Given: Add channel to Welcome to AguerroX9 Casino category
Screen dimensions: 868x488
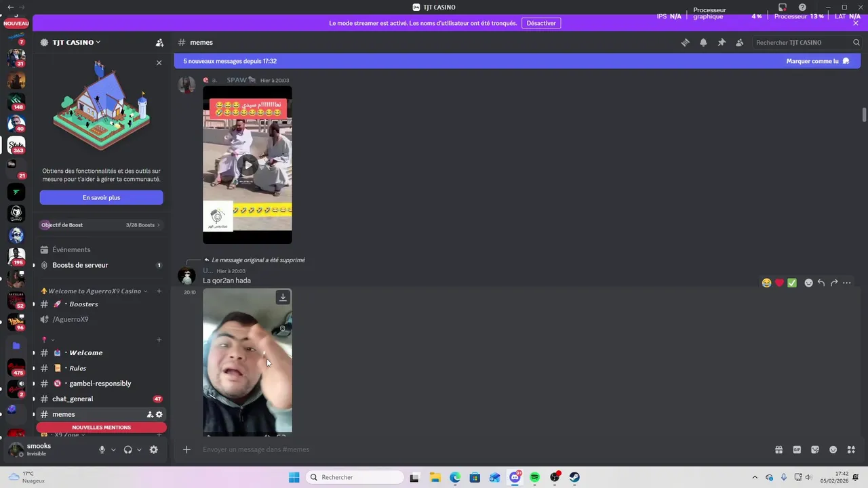Looking at the screenshot, I should point(159,291).
